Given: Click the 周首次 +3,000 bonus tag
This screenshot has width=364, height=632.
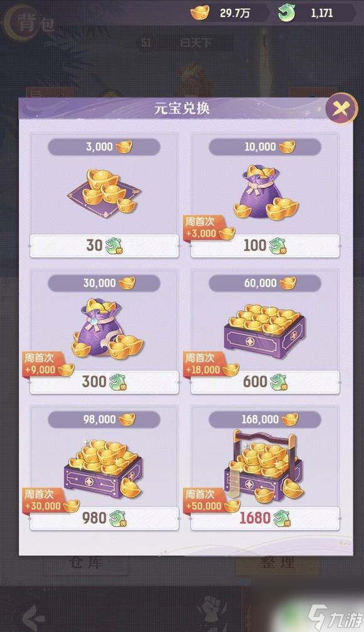Looking at the screenshot, I should pos(208,227).
